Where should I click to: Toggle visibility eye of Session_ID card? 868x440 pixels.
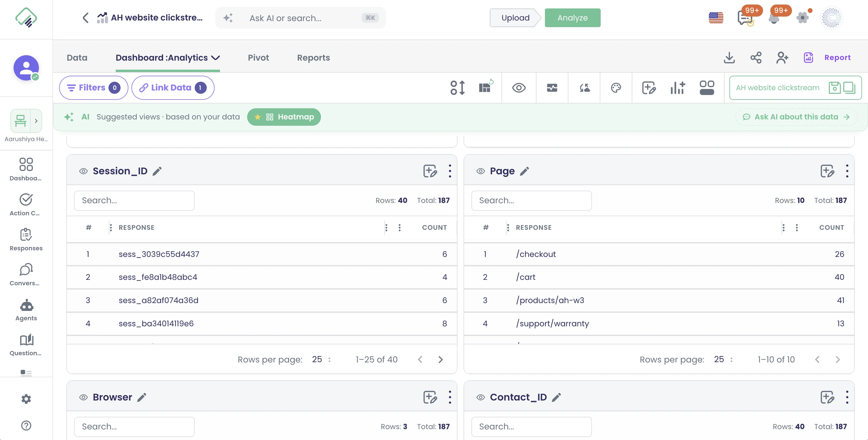tap(83, 171)
